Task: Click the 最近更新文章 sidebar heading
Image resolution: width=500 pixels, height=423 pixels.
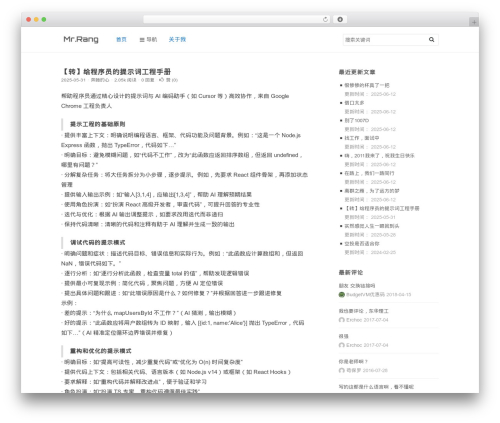Action: pos(357,72)
